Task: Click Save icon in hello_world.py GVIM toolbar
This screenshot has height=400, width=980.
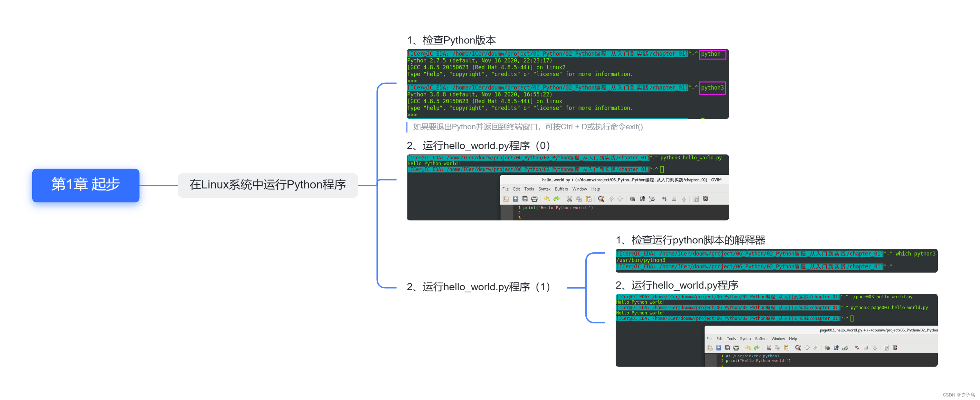Action: (x=515, y=199)
